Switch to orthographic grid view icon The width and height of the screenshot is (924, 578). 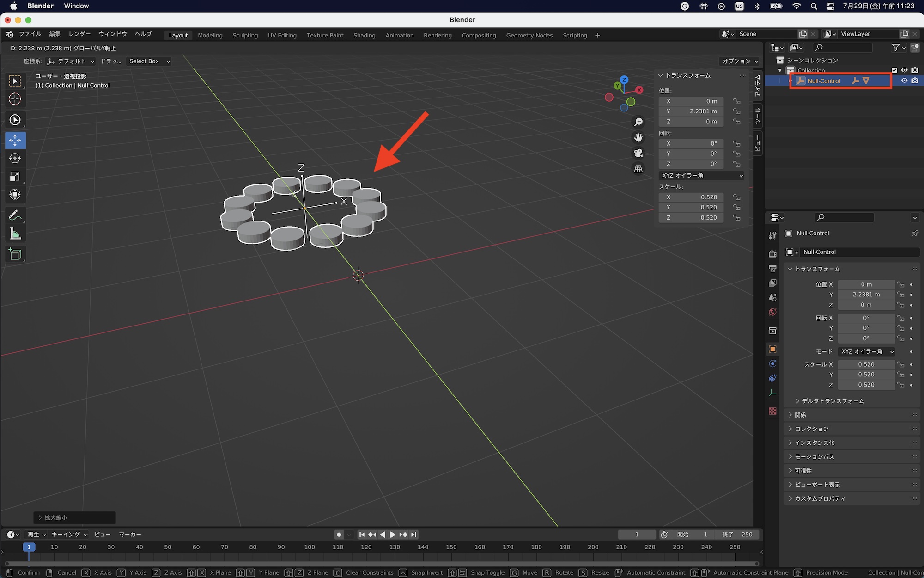click(x=638, y=169)
